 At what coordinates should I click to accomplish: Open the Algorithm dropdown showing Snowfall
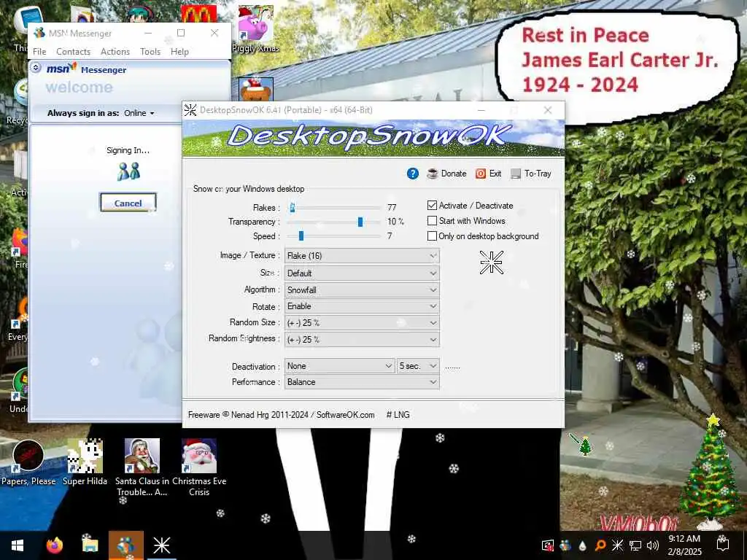click(362, 290)
